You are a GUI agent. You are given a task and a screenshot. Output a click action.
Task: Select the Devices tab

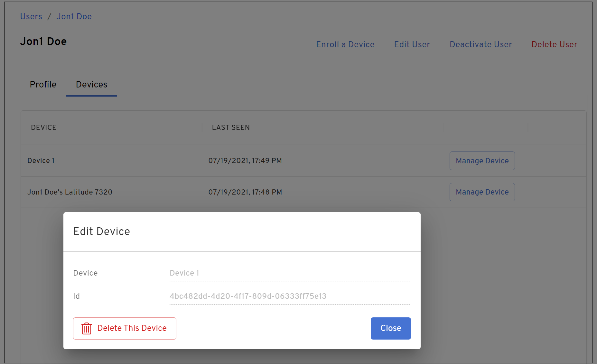pyautogui.click(x=91, y=85)
